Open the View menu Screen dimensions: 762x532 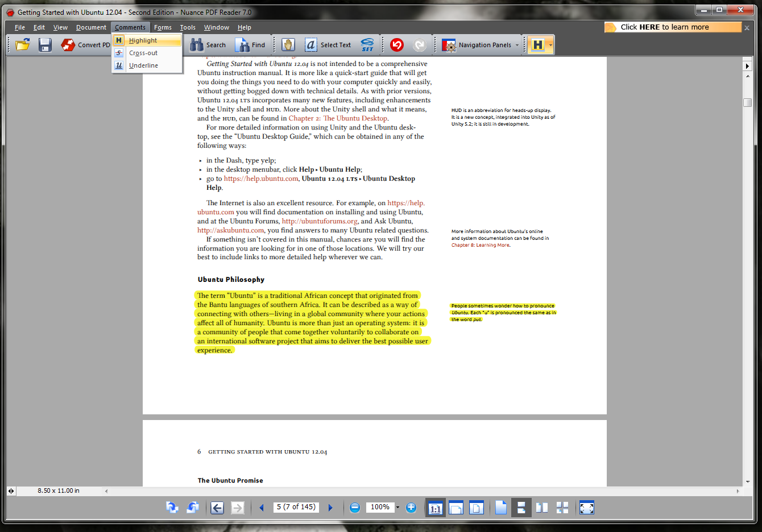(60, 27)
